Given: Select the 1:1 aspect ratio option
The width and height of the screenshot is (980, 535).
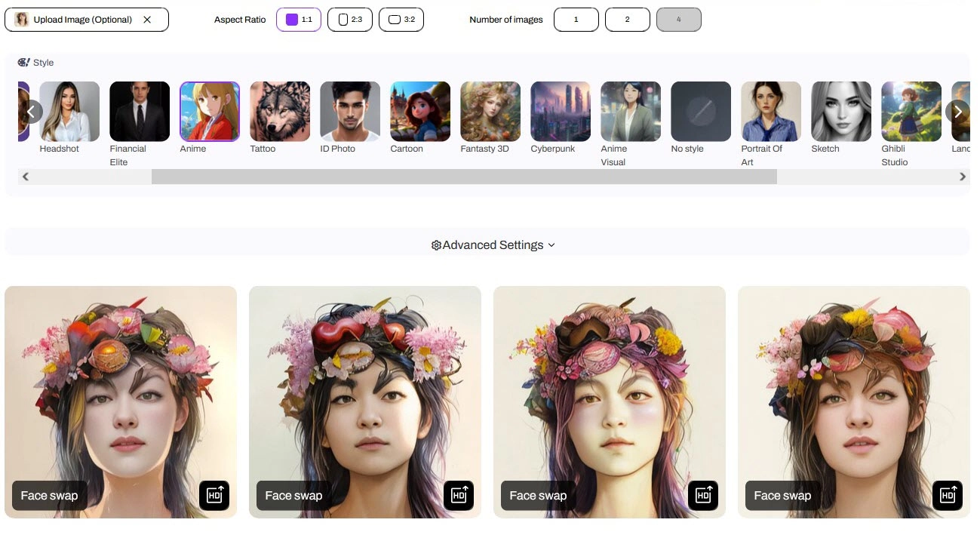Looking at the screenshot, I should tap(299, 20).
